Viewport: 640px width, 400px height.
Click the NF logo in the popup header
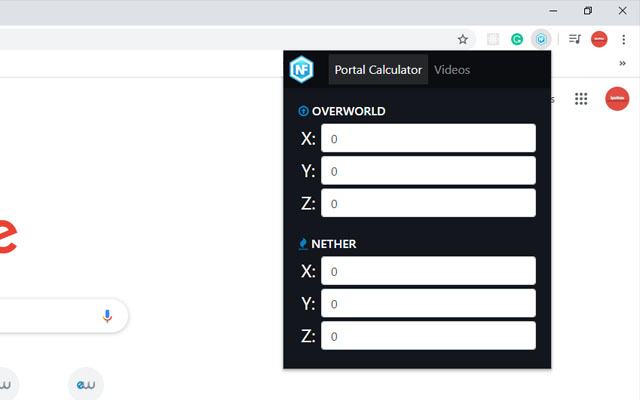click(x=302, y=70)
